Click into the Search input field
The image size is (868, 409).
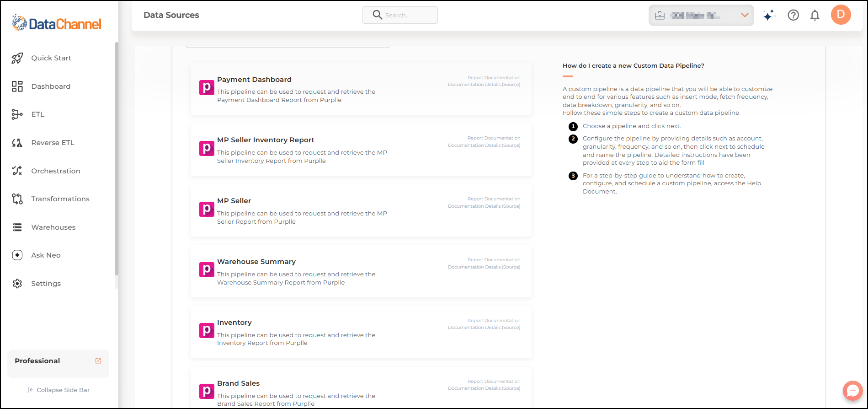[x=400, y=15]
